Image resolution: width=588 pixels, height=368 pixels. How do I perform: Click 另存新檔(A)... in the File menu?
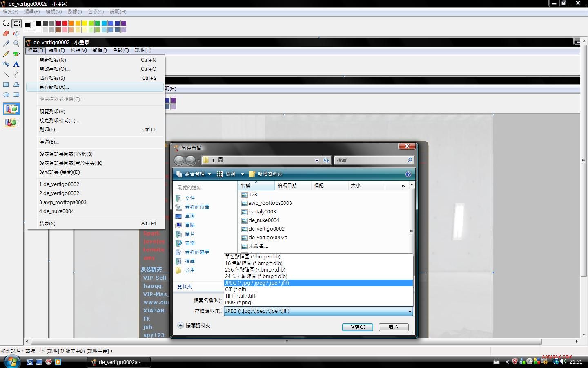[54, 87]
